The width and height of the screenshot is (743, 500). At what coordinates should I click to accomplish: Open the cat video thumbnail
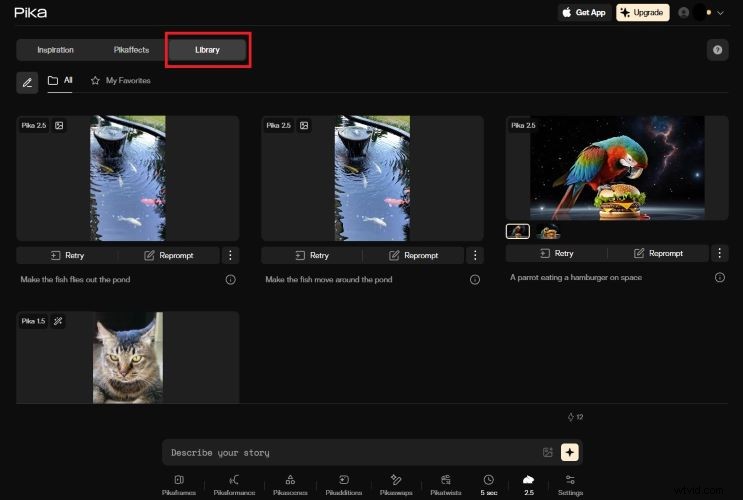(x=128, y=357)
